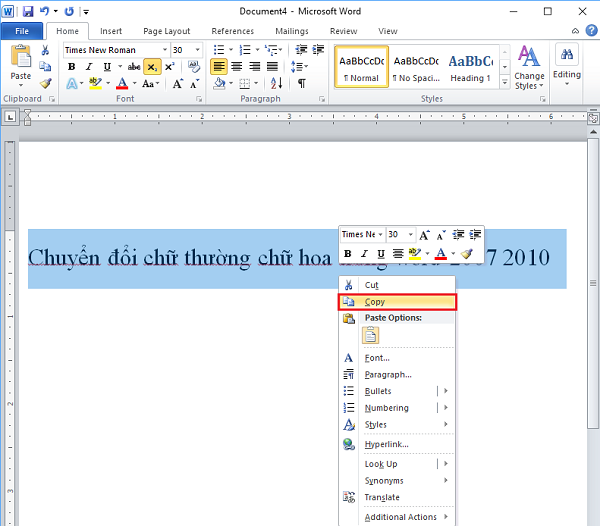
Task: Click the Copy icon in the Clipboard ribbon group
Action: click(x=45, y=67)
